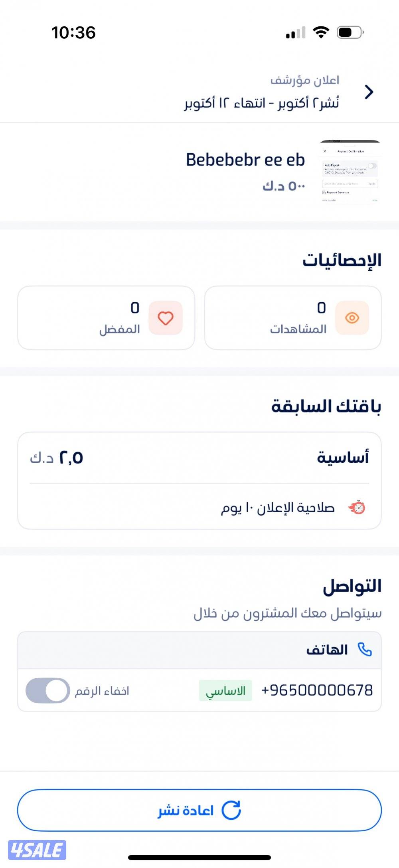Tap the green الاساسي primary badge
Screen dimensions: 399x868
pos(225,690)
